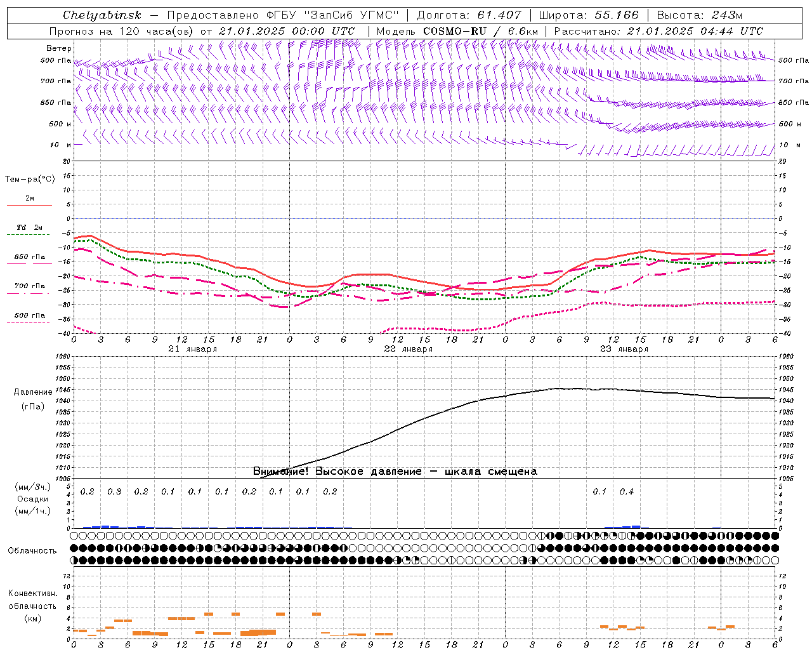Click the '22 января' date label
The image size is (812, 650).
click(x=409, y=349)
